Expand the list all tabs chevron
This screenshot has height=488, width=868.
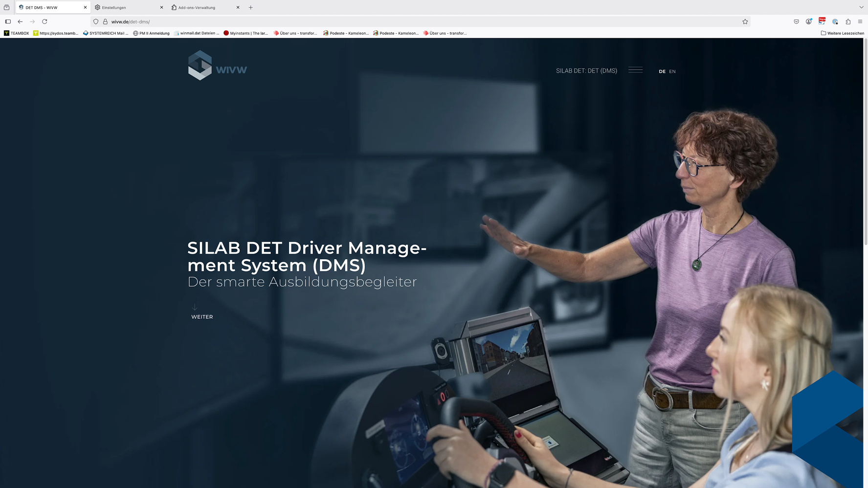click(861, 7)
